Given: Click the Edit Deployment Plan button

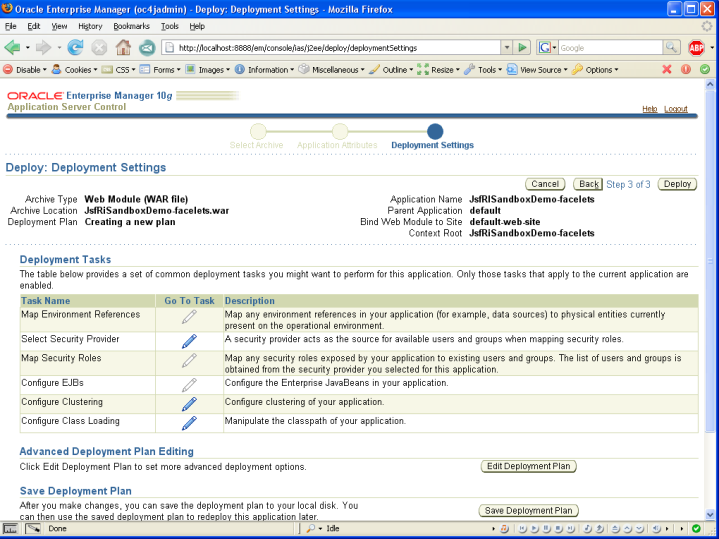Looking at the screenshot, I should [x=528, y=466].
